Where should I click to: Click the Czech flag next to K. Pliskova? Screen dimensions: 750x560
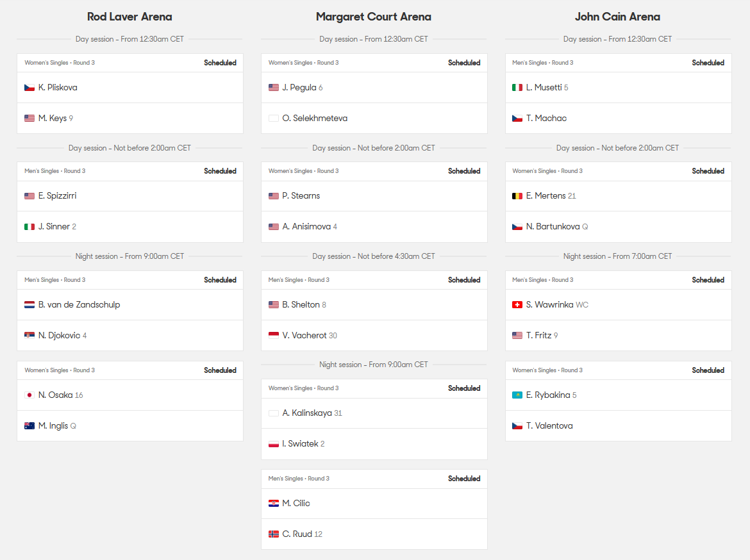(x=29, y=88)
